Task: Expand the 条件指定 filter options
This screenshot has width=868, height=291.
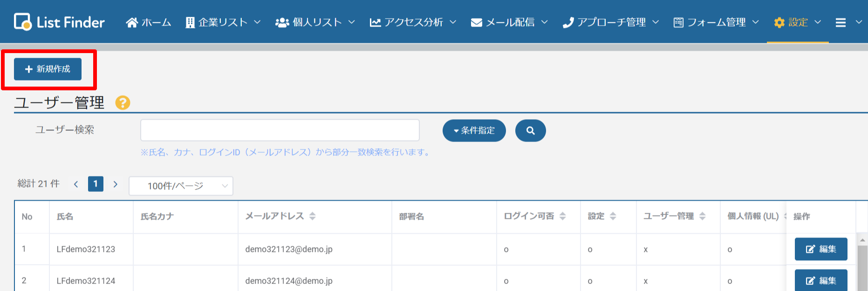Action: point(474,131)
